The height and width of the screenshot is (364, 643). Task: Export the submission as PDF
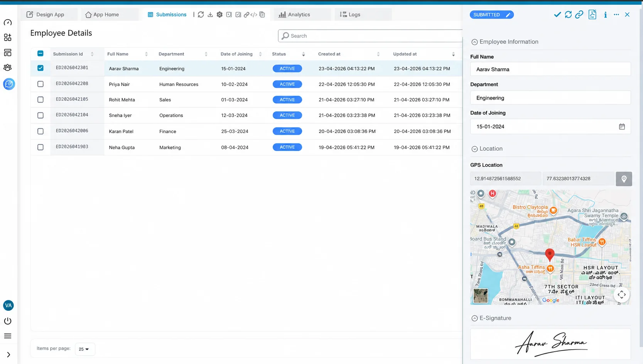(592, 15)
